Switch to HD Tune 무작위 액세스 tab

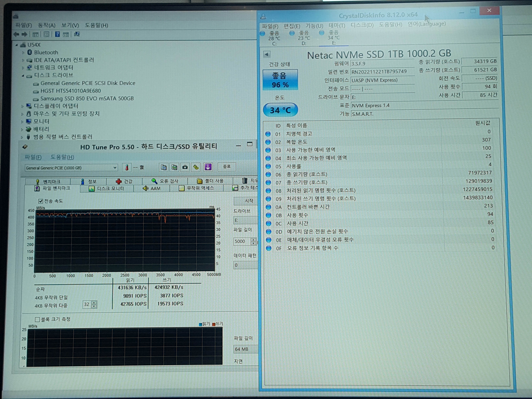pos(197,188)
